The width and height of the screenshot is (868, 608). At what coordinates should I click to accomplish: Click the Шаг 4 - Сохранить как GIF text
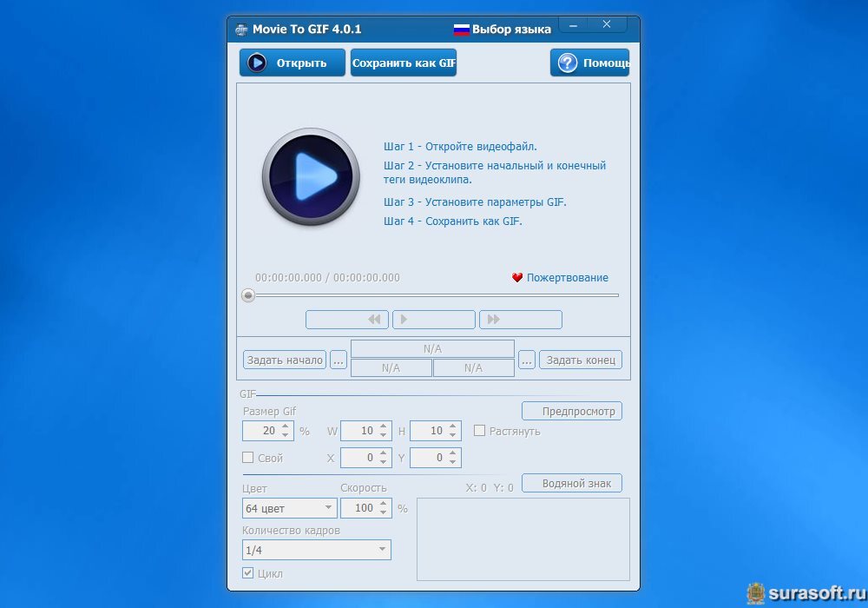click(453, 221)
